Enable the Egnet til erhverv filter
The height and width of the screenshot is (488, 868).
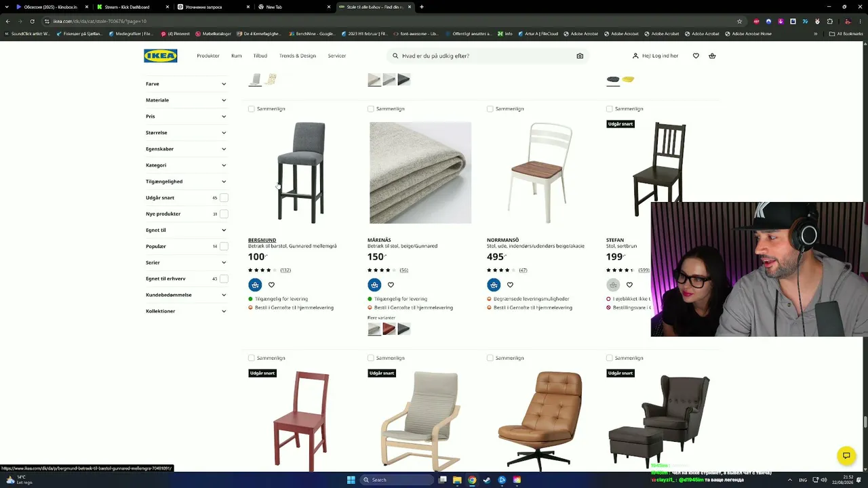point(224,279)
